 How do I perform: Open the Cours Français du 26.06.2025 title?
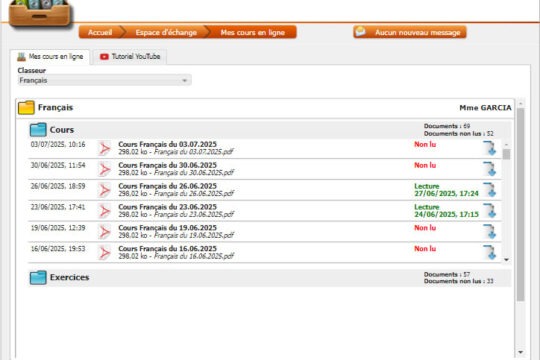coord(167,186)
